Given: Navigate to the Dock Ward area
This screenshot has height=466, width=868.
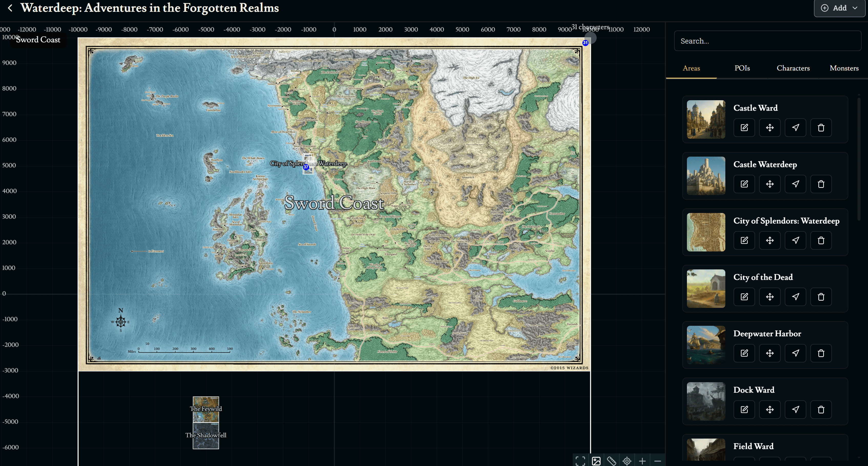Looking at the screenshot, I should pos(796,409).
